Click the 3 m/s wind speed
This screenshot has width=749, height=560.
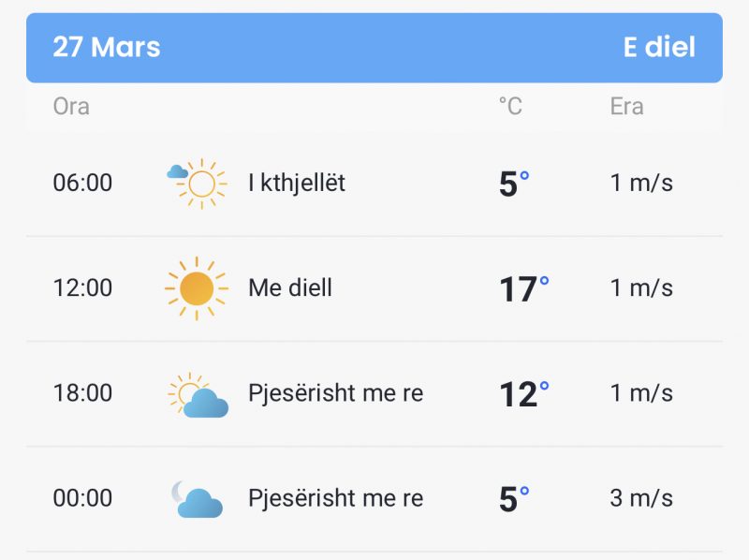(x=641, y=498)
